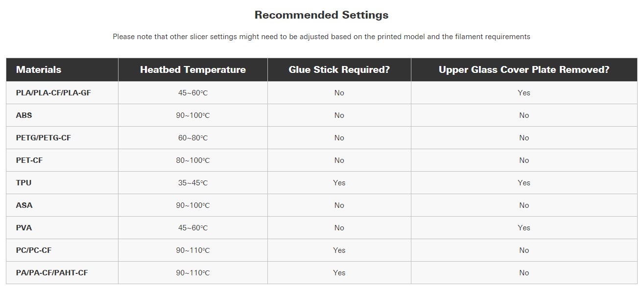Click the slicer settings note text
644x290 pixels.
click(321, 37)
